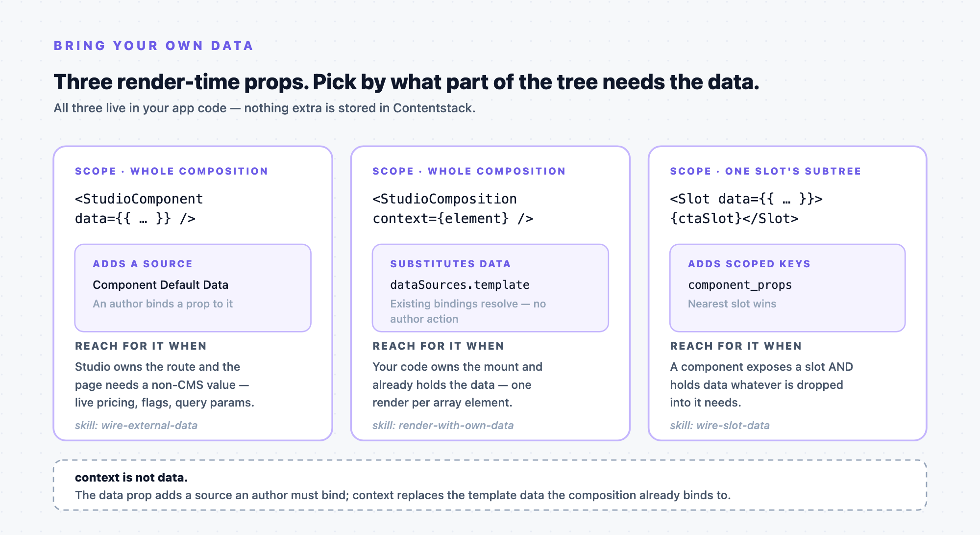
Task: Click 'Reach for it when' heading in third card
Action: (x=736, y=346)
